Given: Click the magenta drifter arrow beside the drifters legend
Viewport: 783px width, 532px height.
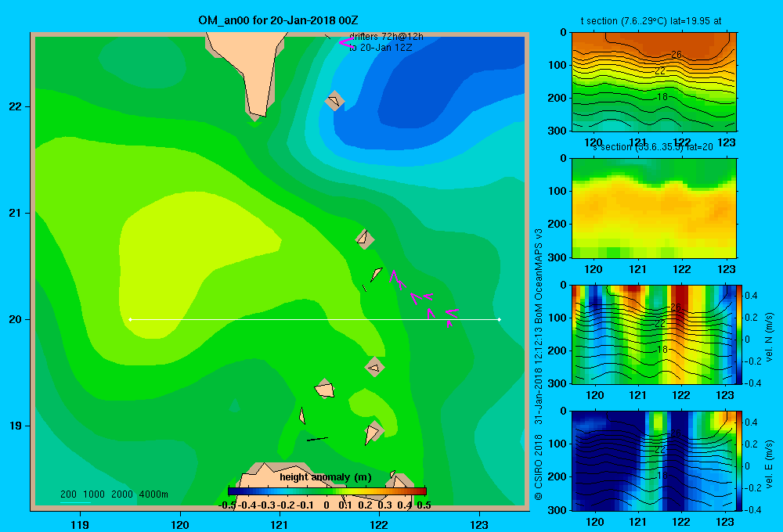Looking at the screenshot, I should coord(345,42).
